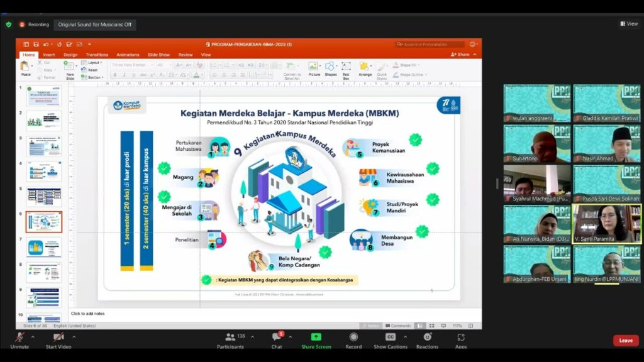Click the clear formatting icon
The image size is (644, 362).
coord(199,65)
